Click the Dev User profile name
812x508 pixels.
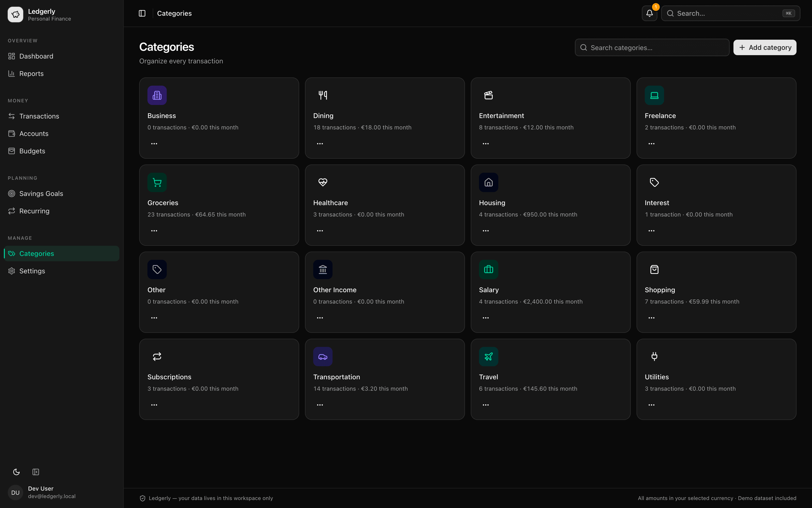tap(41, 488)
